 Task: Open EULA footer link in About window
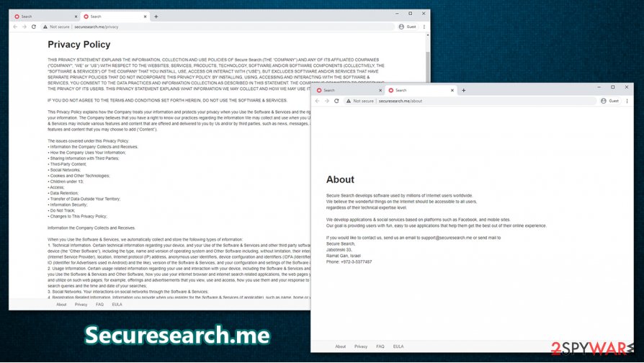point(398,346)
